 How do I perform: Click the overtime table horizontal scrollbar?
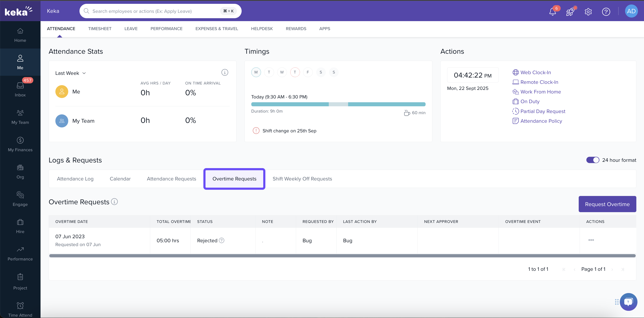point(342,256)
